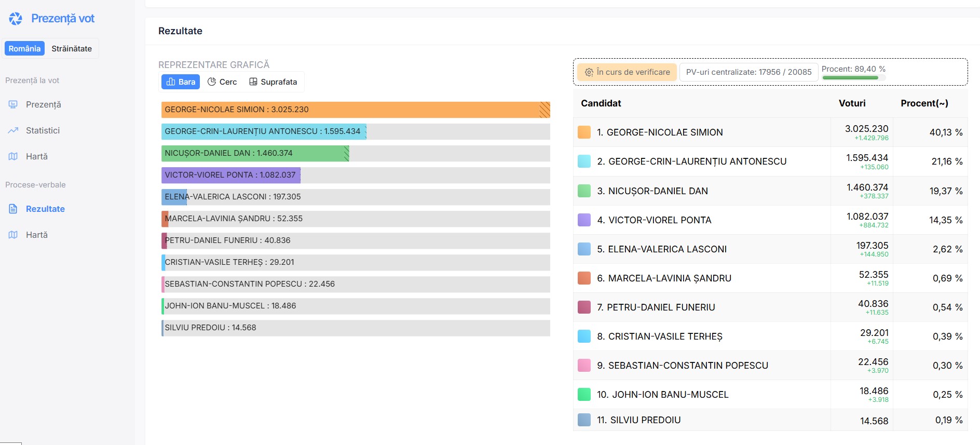Click the Prezență monitor icon in sidebar
980x445 pixels.
pos(13,104)
